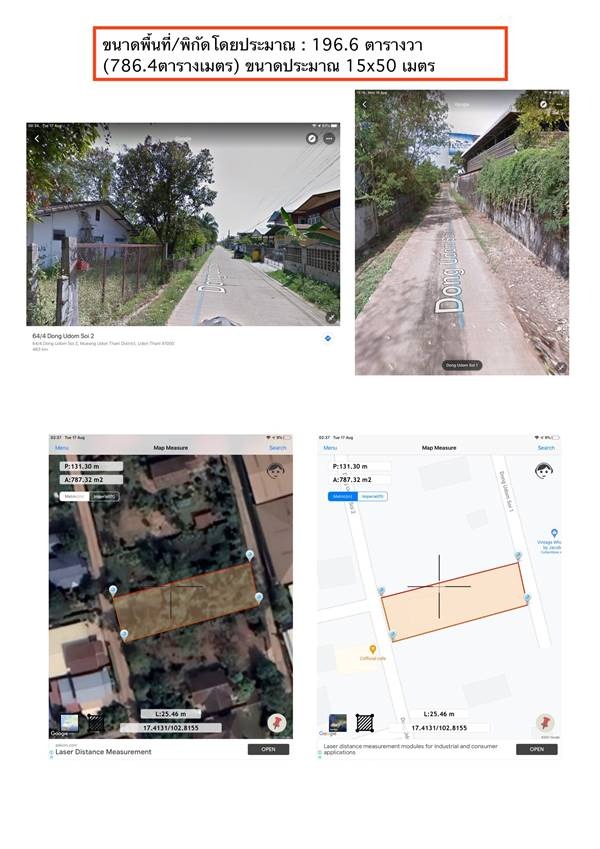Click hatched area shape icon on road map
The height and width of the screenshot is (849, 600).
point(365,722)
